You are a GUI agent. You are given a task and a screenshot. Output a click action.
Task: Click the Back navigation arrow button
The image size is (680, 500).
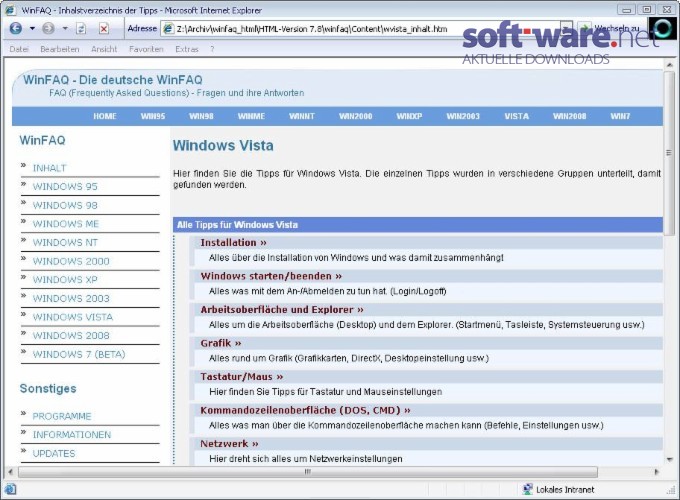16,29
